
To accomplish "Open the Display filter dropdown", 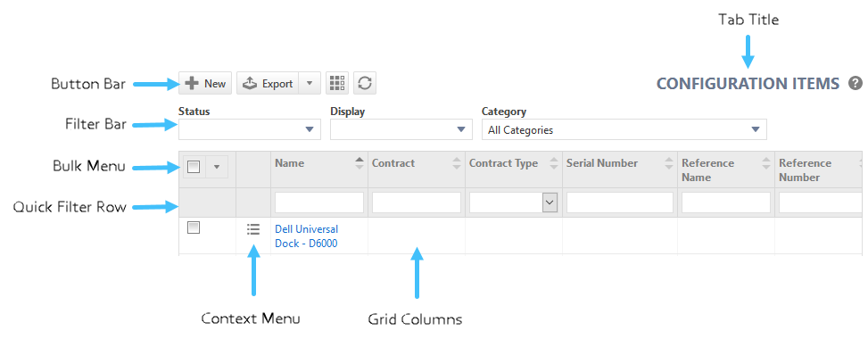I will coord(401,129).
